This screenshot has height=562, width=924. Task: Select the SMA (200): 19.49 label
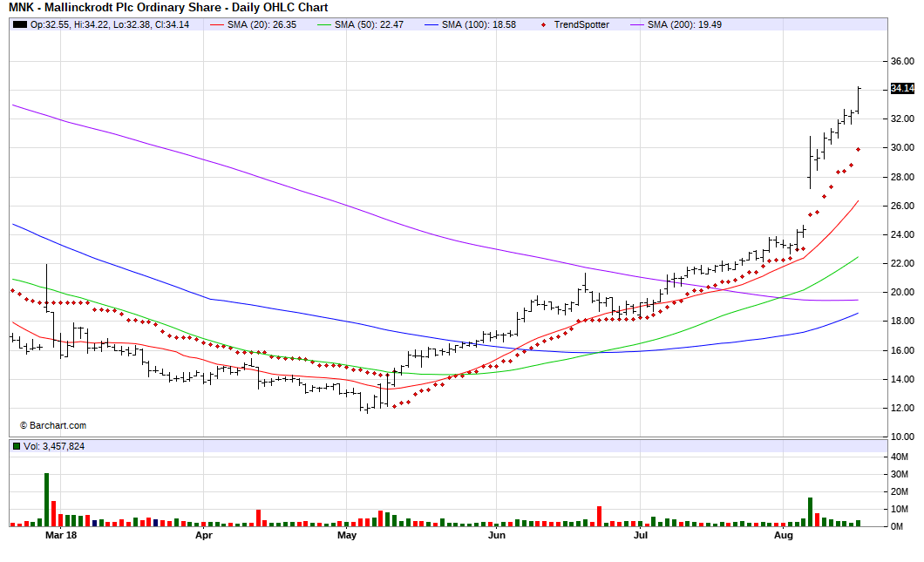tap(684, 24)
